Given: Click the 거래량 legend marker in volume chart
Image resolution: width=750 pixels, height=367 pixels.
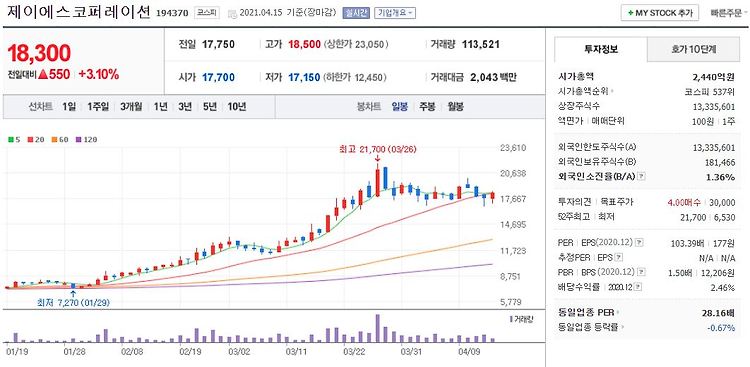Looking at the screenshot, I should 511,318.
